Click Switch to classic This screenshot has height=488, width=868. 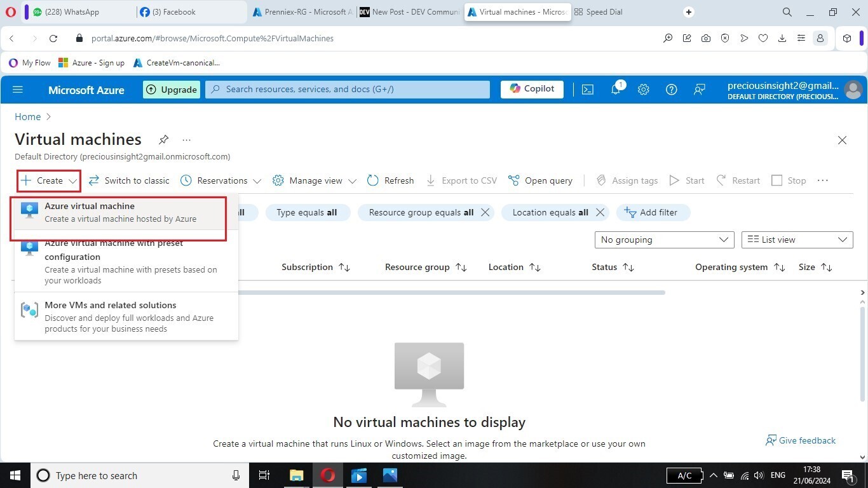coord(129,180)
